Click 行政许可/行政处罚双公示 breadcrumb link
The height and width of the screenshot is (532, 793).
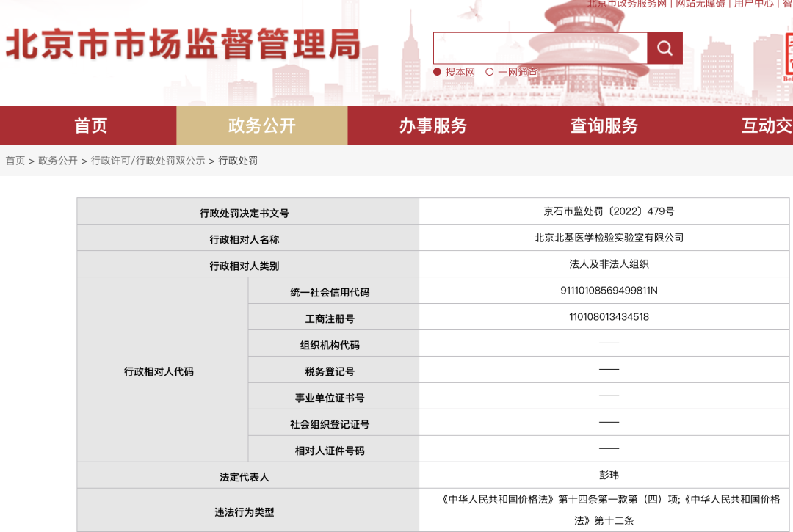[148, 161]
